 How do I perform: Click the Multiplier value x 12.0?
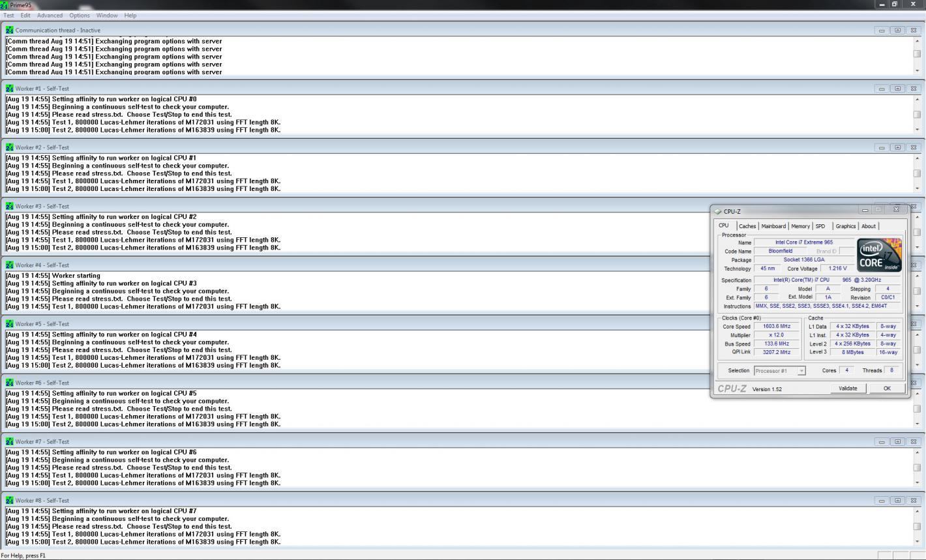click(x=776, y=335)
